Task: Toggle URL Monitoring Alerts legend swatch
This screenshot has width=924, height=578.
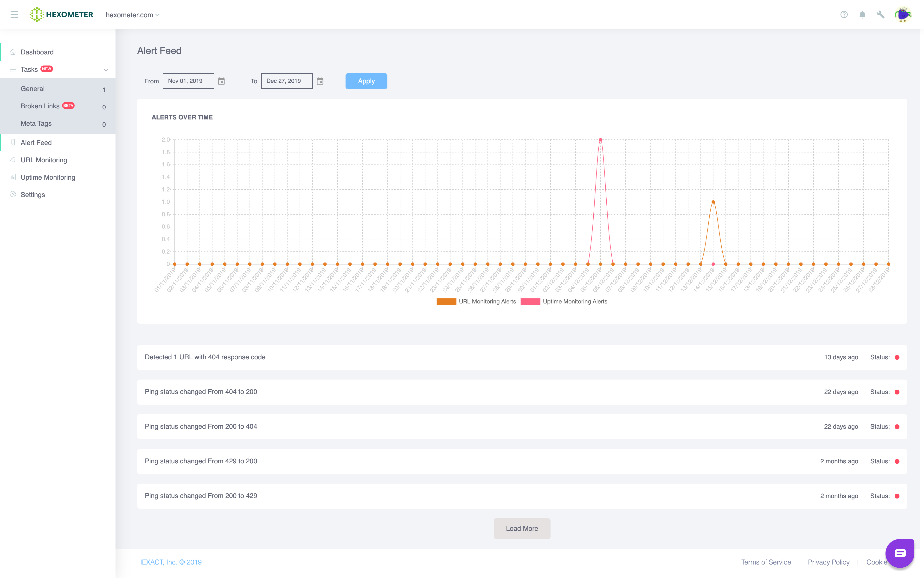Action: [446, 302]
